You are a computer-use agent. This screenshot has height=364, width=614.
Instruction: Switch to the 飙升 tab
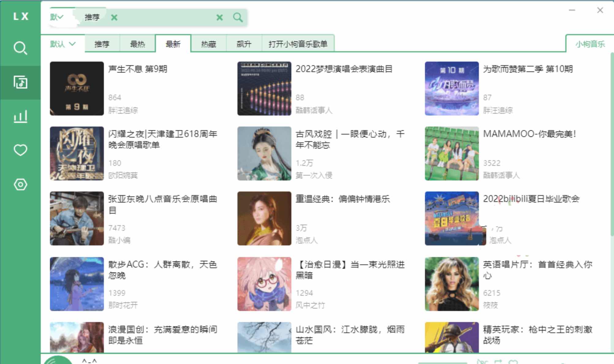[244, 44]
